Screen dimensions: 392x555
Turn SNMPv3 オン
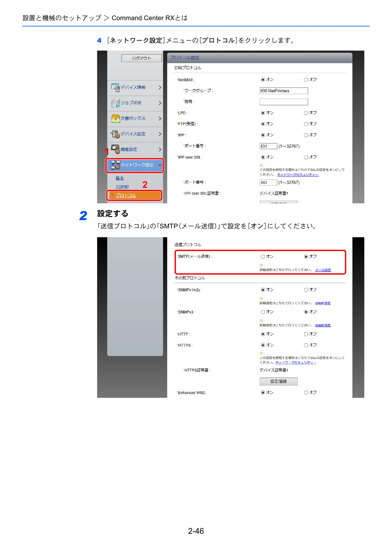click(x=263, y=312)
